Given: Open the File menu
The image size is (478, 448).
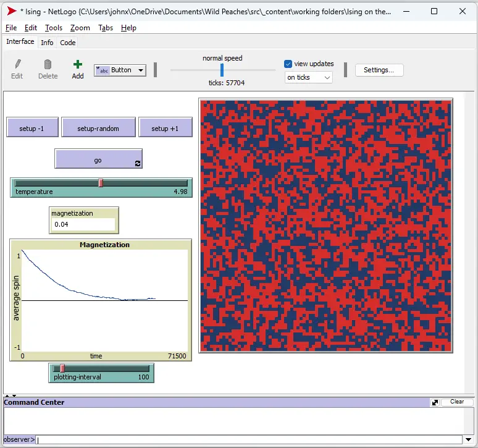Looking at the screenshot, I should tap(11, 28).
